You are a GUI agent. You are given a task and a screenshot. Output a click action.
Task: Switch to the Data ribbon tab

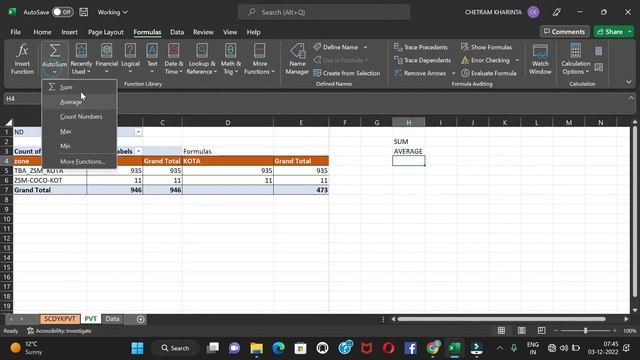pos(177,32)
